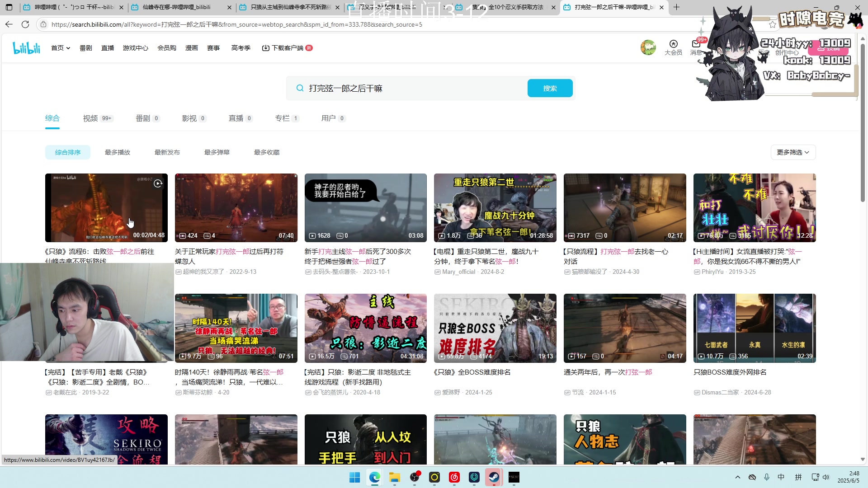The width and height of the screenshot is (868, 488).
Task: Click the site info lock icon in address bar
Action: pos(43,24)
